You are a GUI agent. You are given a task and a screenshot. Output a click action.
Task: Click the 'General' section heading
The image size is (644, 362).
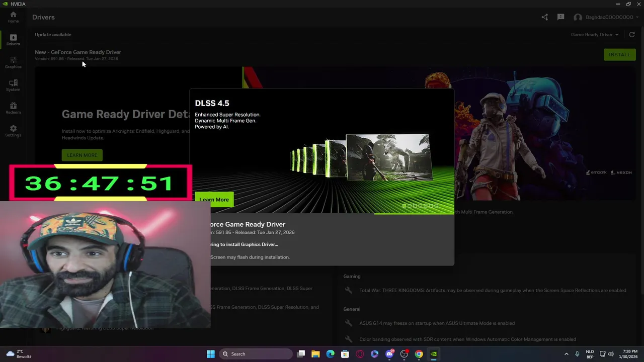[x=352, y=309]
